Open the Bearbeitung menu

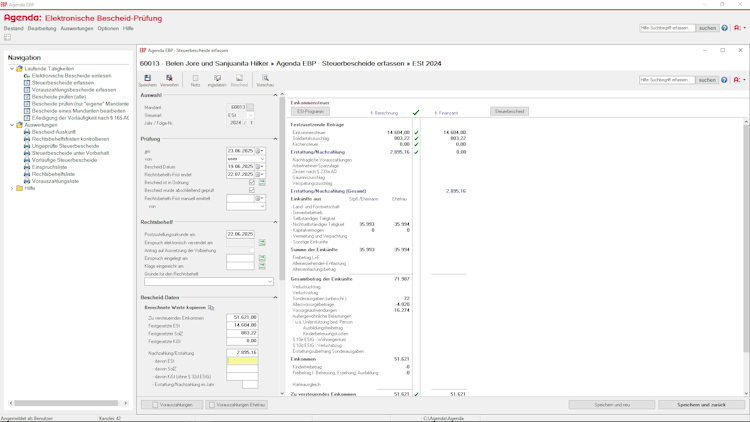click(42, 28)
